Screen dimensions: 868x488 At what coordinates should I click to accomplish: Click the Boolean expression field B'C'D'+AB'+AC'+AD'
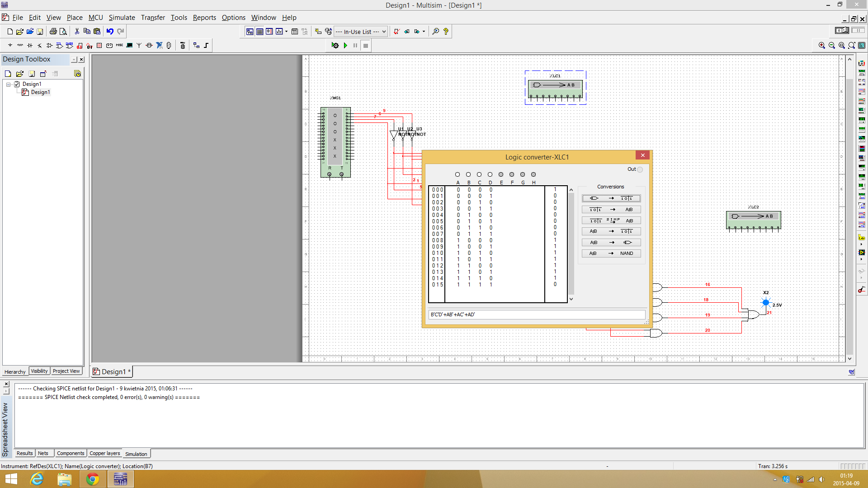point(537,314)
